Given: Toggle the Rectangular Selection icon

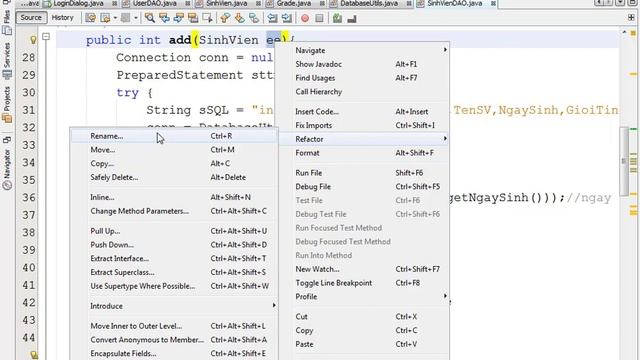Looking at the screenshot, I should 207,18.
